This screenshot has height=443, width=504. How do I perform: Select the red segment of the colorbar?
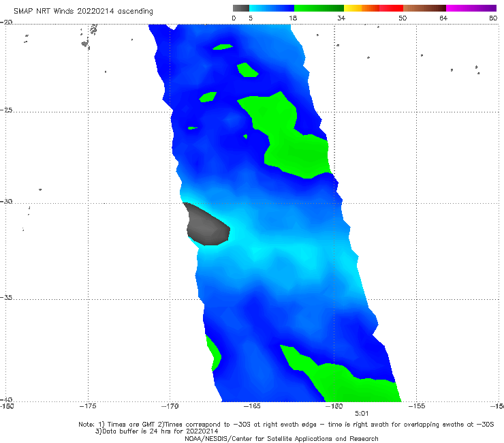[391, 8]
